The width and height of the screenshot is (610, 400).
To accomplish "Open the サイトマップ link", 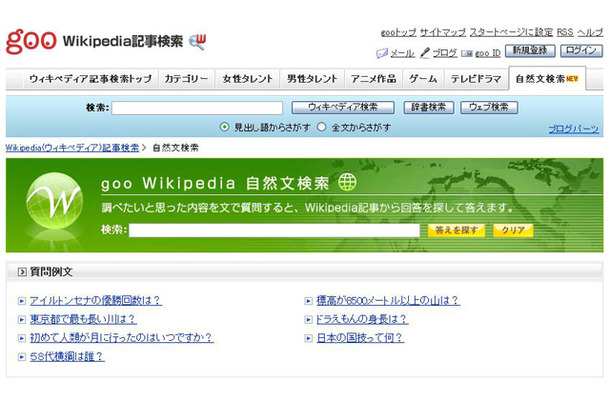I will tap(443, 32).
